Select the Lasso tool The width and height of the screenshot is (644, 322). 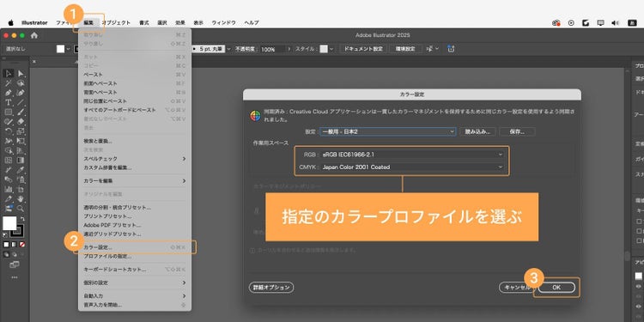coord(21,83)
